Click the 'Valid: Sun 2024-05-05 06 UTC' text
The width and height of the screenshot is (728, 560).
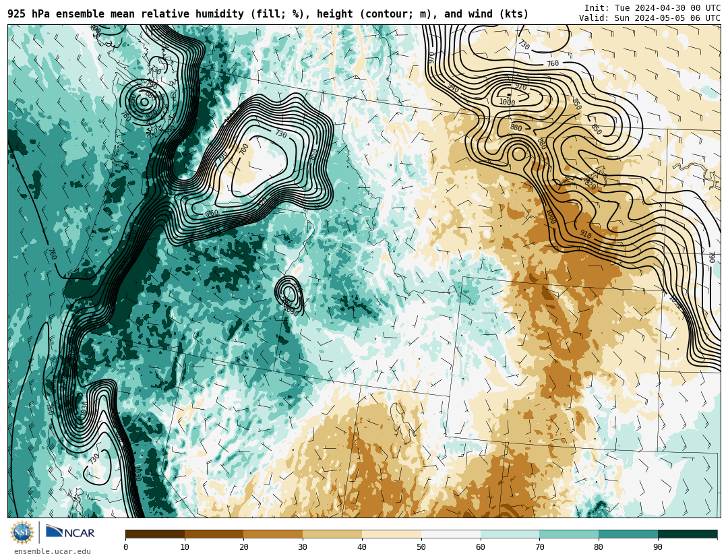pyautogui.click(x=650, y=18)
